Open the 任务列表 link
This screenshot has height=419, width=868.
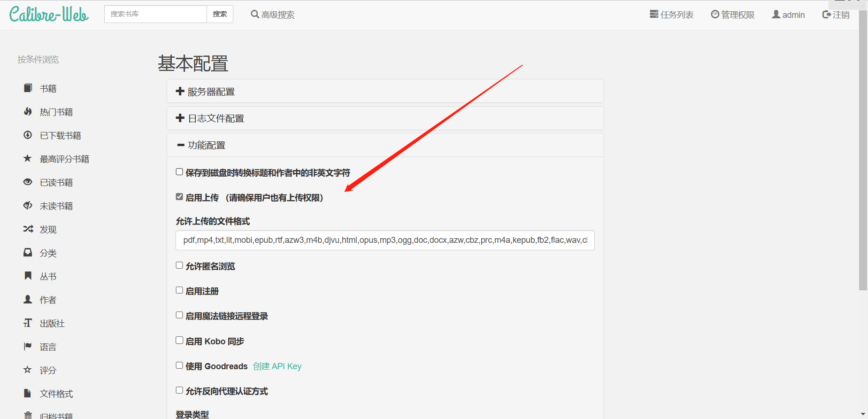[672, 15]
